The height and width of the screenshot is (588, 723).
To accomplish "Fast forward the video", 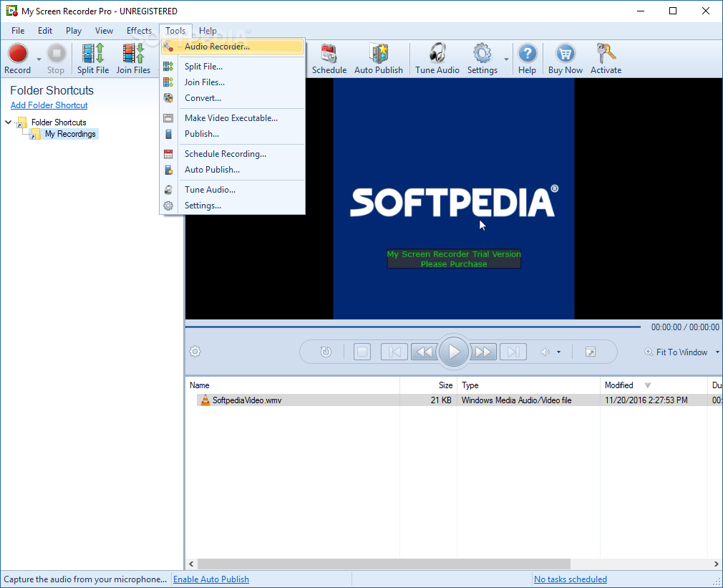I will click(483, 352).
